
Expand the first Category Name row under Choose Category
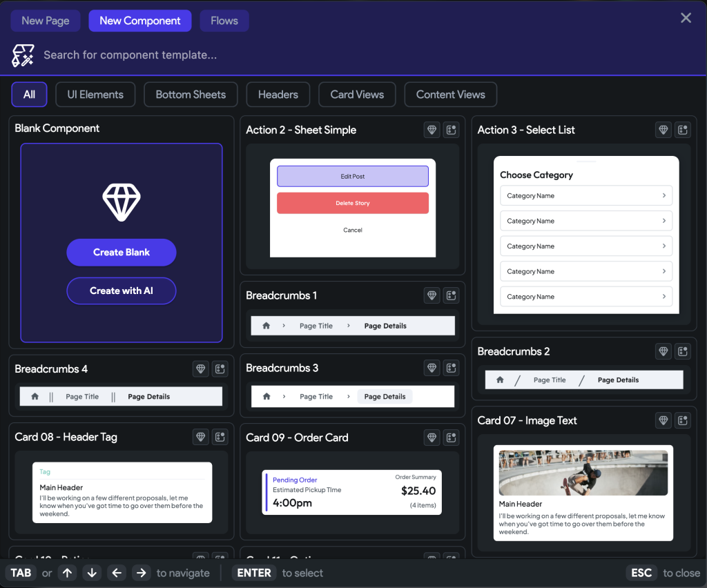tap(585, 195)
